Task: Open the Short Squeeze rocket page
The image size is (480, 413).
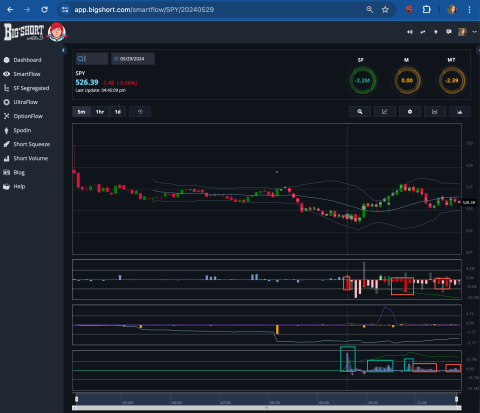Action: (26, 144)
